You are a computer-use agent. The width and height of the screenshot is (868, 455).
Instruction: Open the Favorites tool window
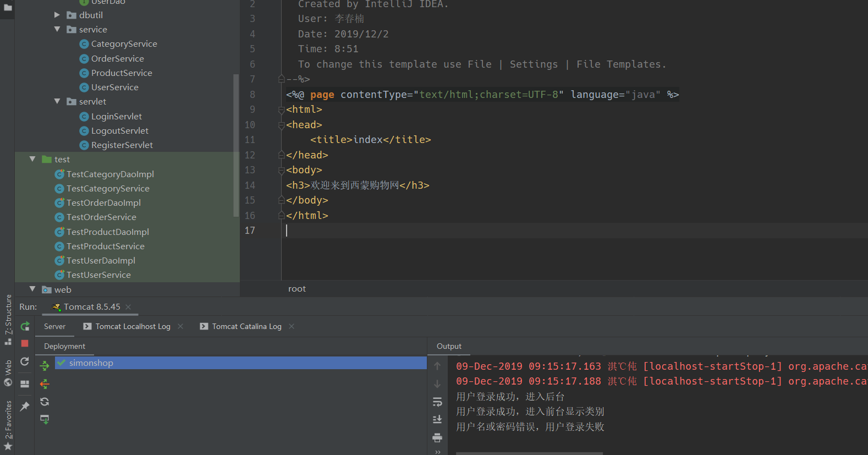(x=8, y=425)
